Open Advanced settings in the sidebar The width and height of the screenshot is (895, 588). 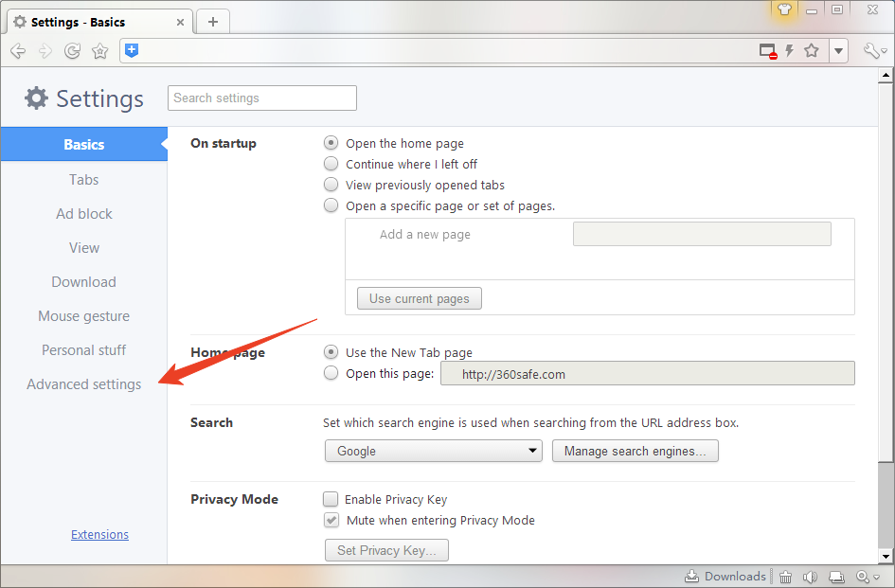[84, 384]
